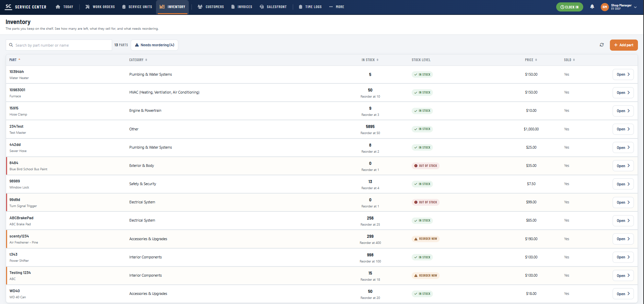Click In Stock badge for 10394bh
Image resolution: width=644 pixels, height=304 pixels.
tap(422, 75)
